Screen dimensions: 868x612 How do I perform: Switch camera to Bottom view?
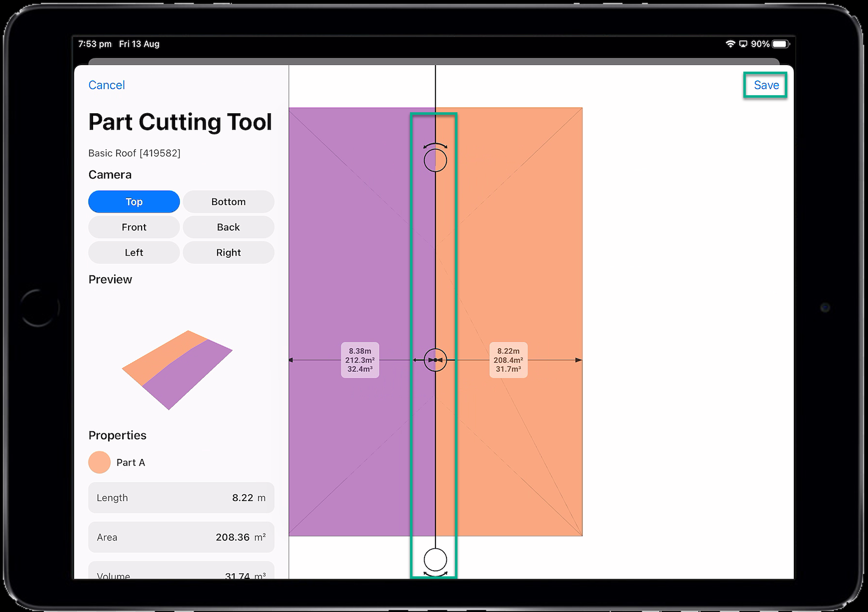pos(228,202)
